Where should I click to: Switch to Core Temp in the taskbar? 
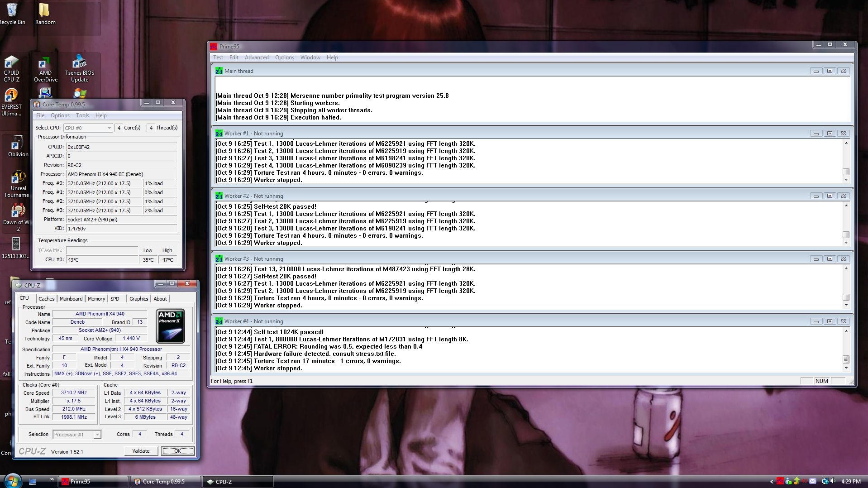click(x=165, y=482)
